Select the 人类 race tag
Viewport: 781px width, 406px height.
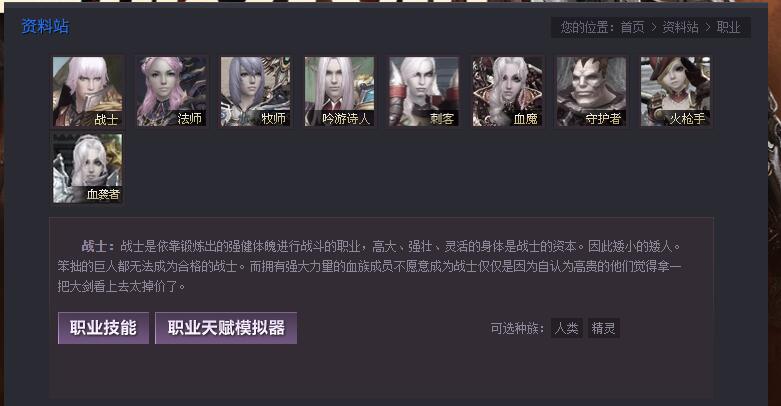(x=567, y=328)
